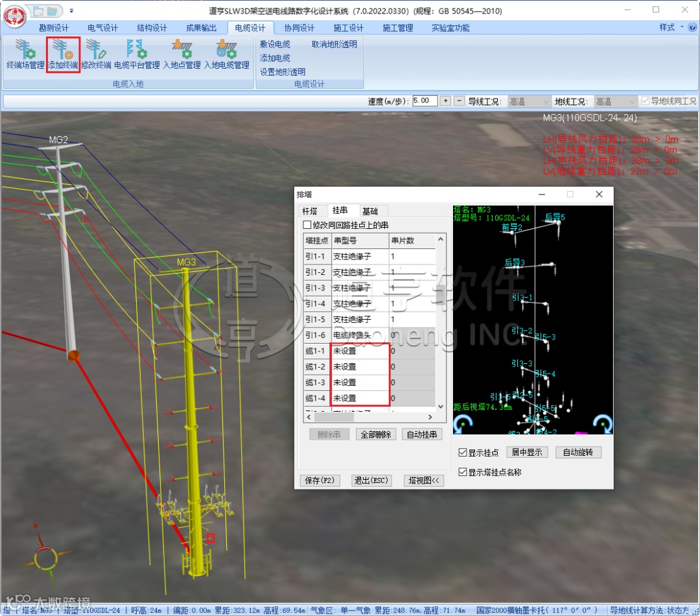This screenshot has height=616, width=700.
Task: Switch to the 电气设计 ribbon tab
Action: tap(102, 28)
